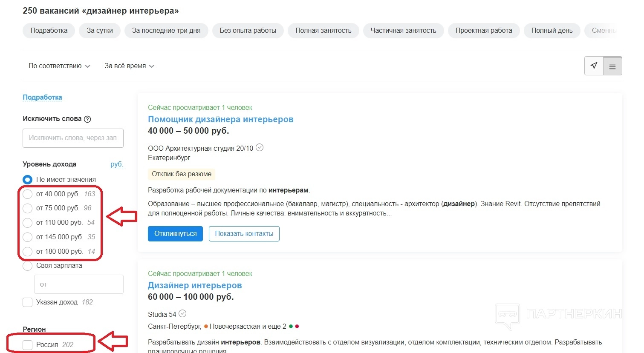Screen dimensions: 644x353
Task: Click help icon beside Исключить слова
Action: point(87,119)
